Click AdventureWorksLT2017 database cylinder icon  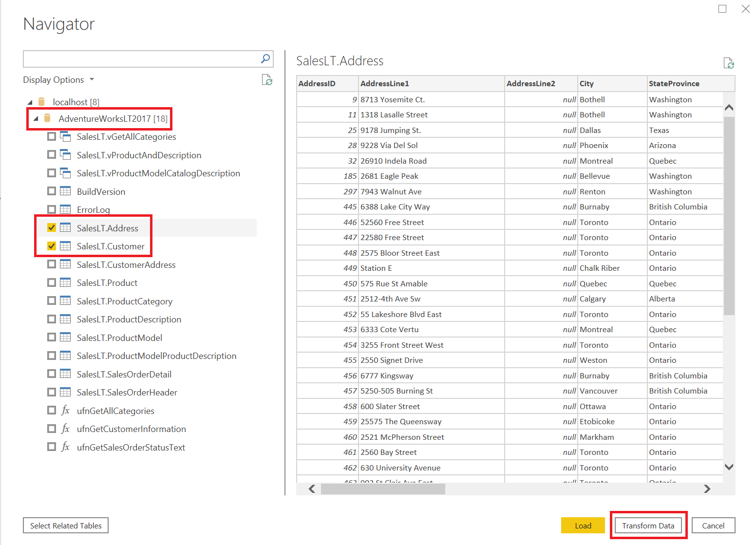[x=47, y=118]
